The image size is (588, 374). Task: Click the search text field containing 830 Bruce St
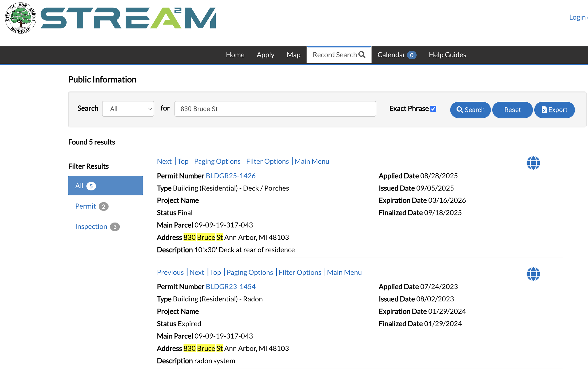275,109
